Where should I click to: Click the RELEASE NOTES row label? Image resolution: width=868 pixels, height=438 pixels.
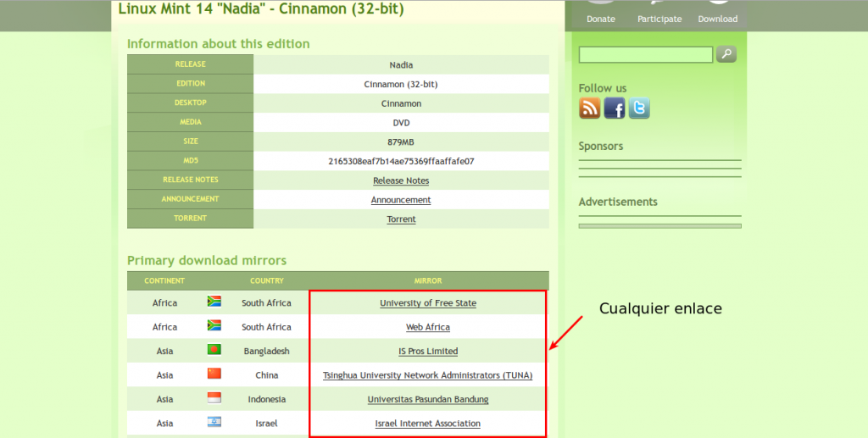point(191,180)
